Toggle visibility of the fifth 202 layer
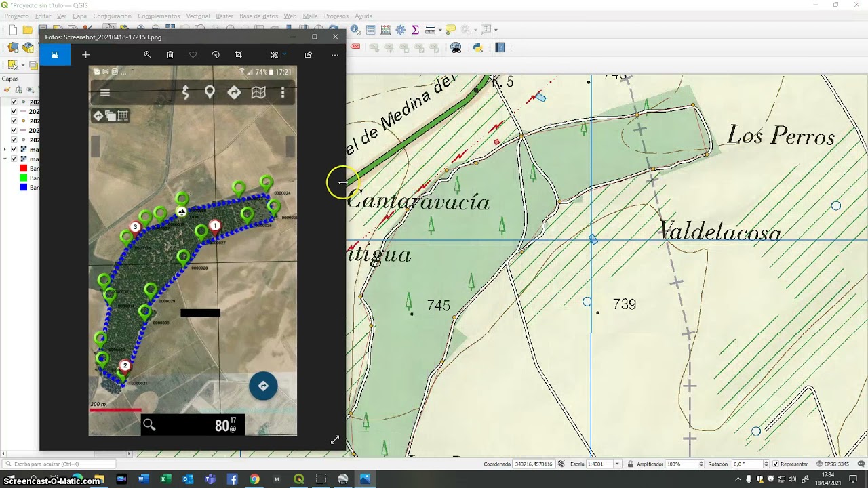Image resolution: width=868 pixels, height=488 pixels. 14,140
